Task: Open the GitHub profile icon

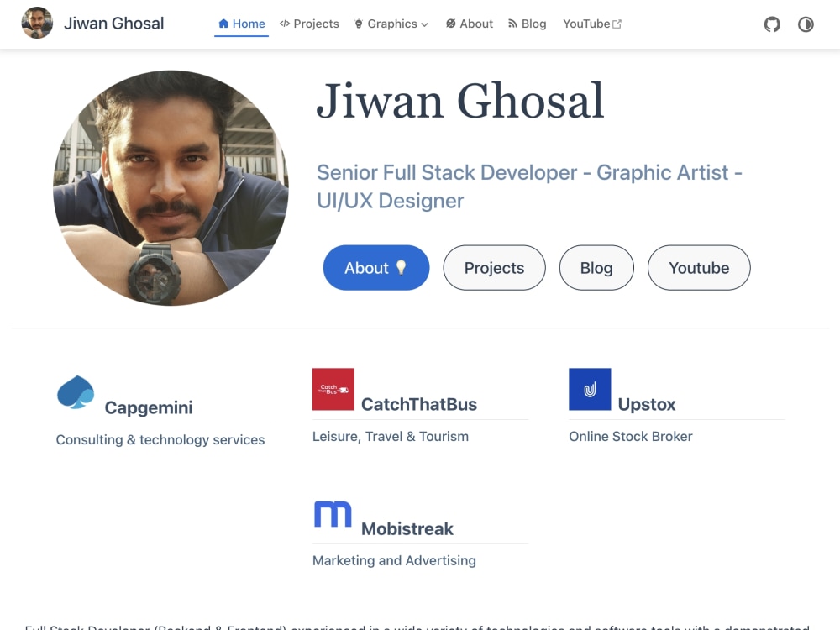Action: pyautogui.click(x=772, y=24)
